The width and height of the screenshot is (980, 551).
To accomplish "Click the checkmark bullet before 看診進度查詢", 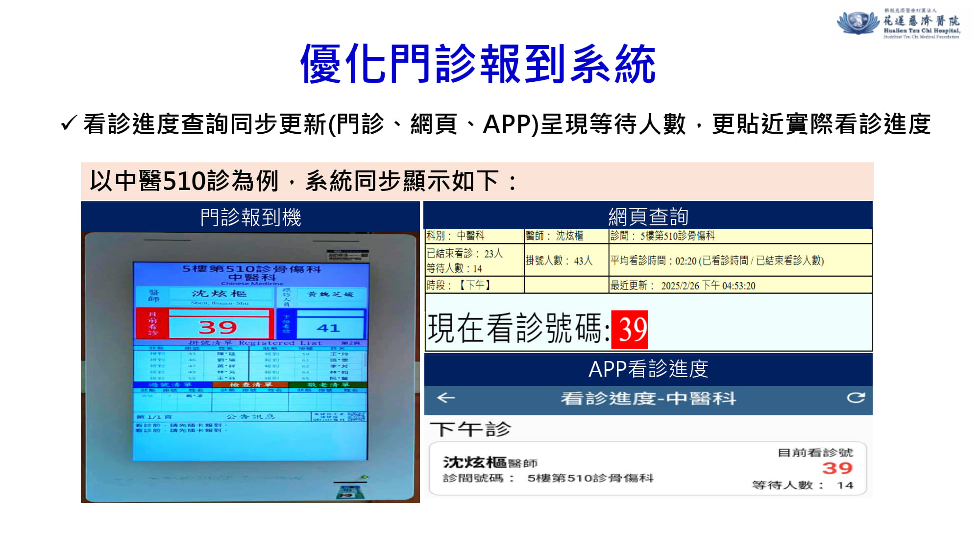I will coord(69,123).
